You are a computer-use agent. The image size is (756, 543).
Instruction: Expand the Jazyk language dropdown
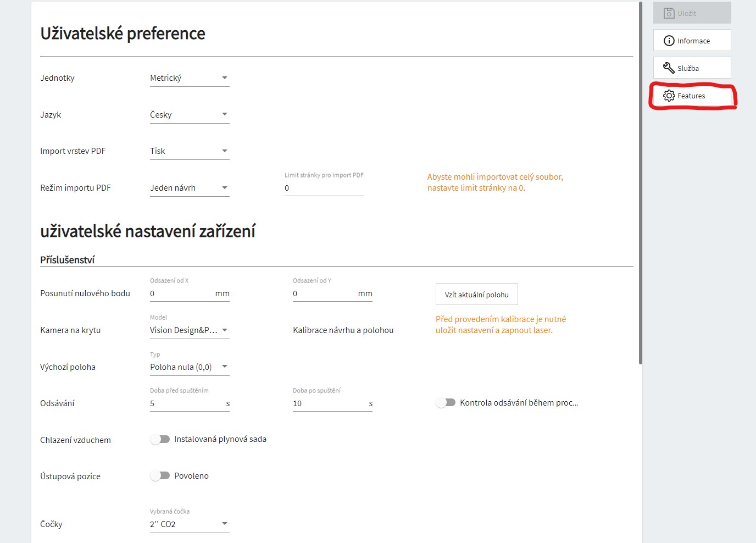[190, 115]
